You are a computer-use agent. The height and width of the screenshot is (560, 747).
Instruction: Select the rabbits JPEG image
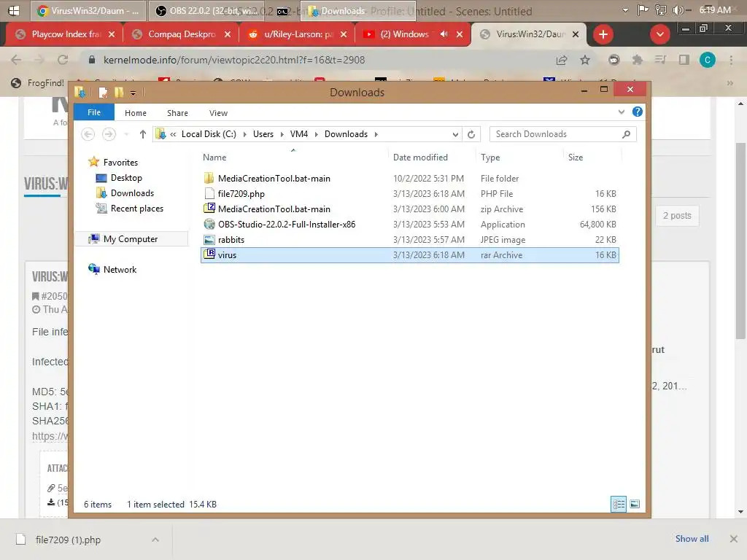(x=410, y=239)
